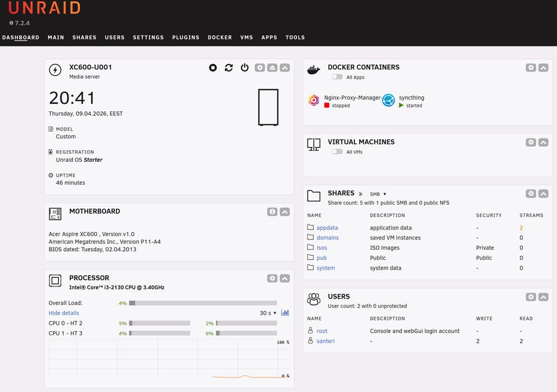Open the isos share link

(322, 248)
